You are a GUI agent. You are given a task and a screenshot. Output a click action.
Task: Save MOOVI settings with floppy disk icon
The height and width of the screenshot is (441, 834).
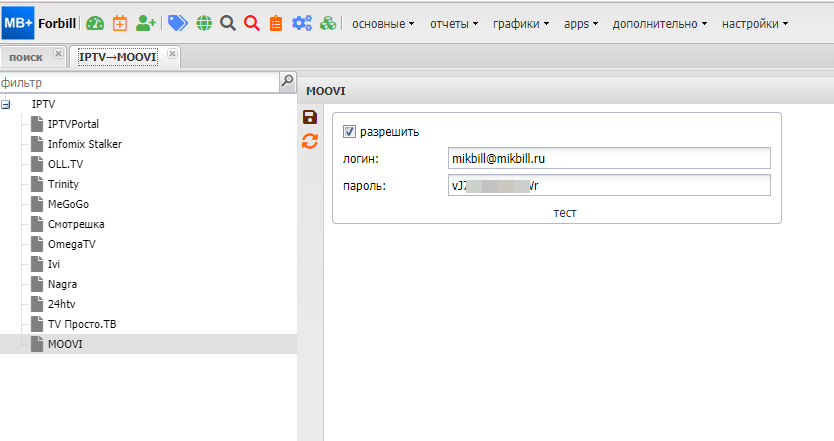310,118
